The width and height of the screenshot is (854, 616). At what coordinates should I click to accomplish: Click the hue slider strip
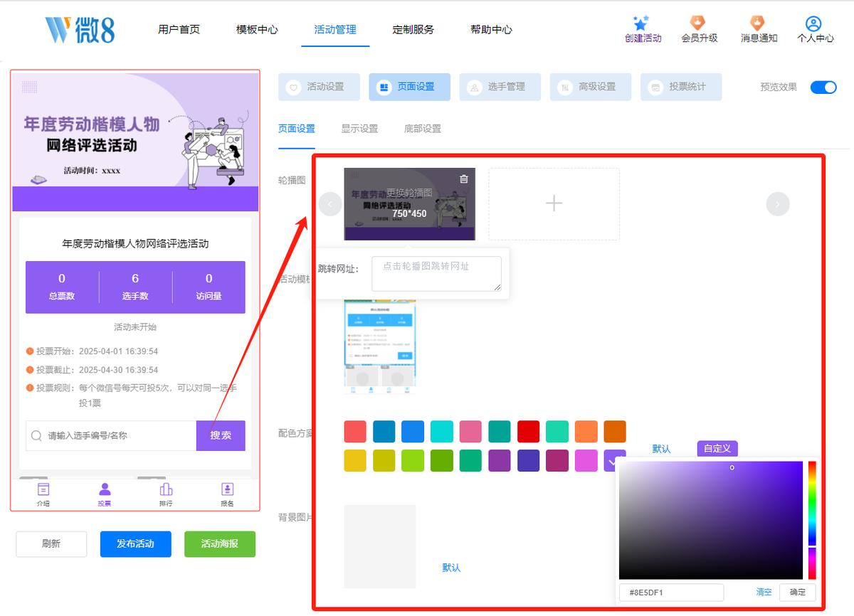[x=812, y=520]
